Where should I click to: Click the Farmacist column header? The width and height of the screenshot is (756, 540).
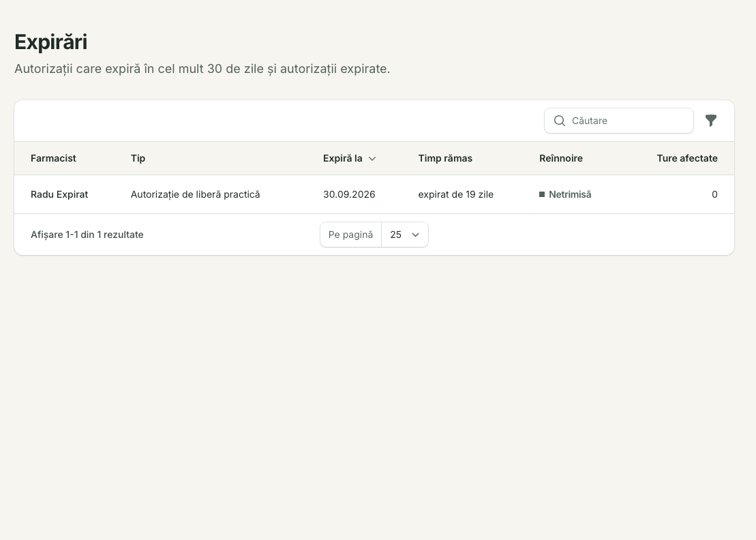point(53,158)
